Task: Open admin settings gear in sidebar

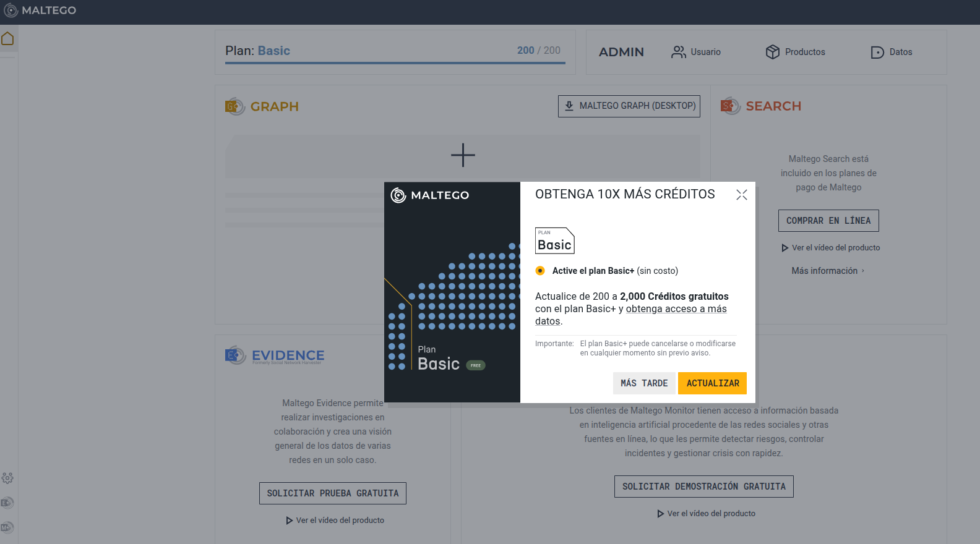Action: 7,478
